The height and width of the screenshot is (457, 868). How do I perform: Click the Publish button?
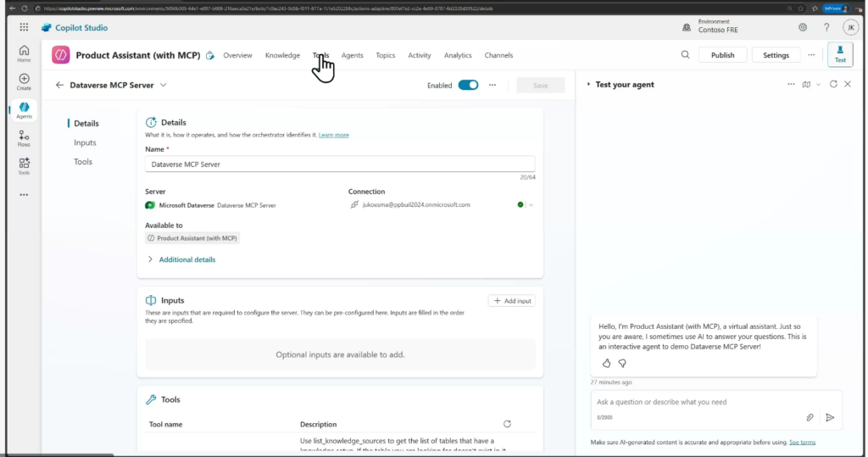point(722,55)
